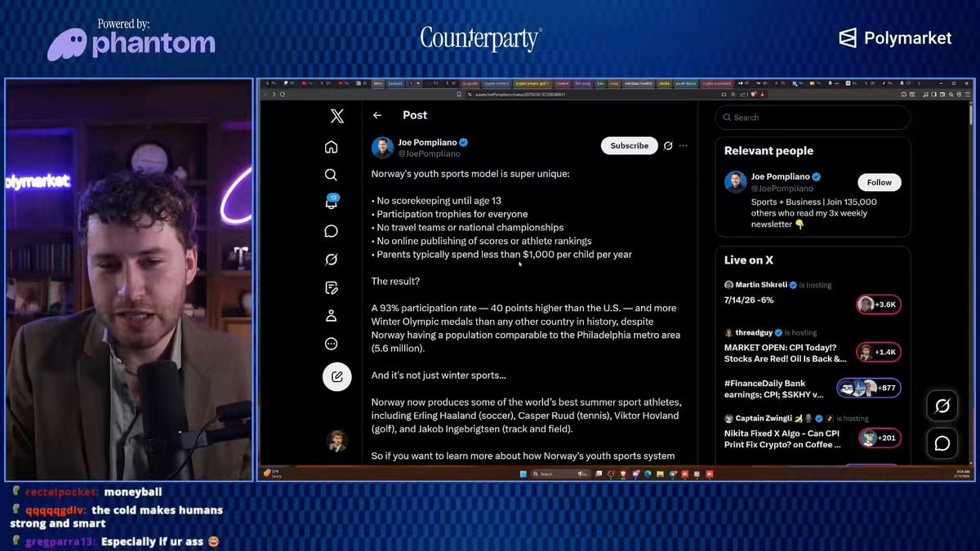Open Joe Pompliano under Relevant people

[780, 176]
